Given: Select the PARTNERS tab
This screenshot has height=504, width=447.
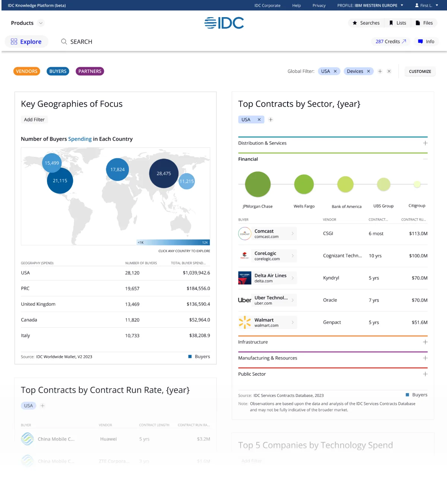Looking at the screenshot, I should pyautogui.click(x=90, y=71).
